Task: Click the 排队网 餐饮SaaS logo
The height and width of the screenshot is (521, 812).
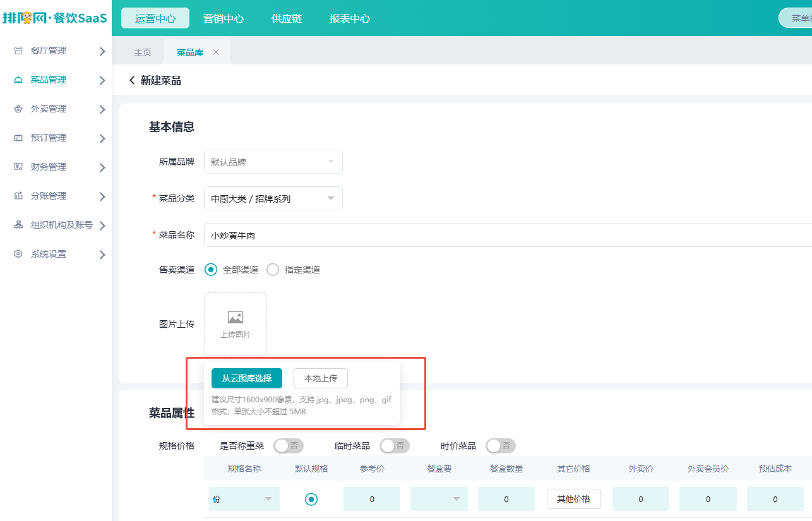Action: pyautogui.click(x=55, y=18)
